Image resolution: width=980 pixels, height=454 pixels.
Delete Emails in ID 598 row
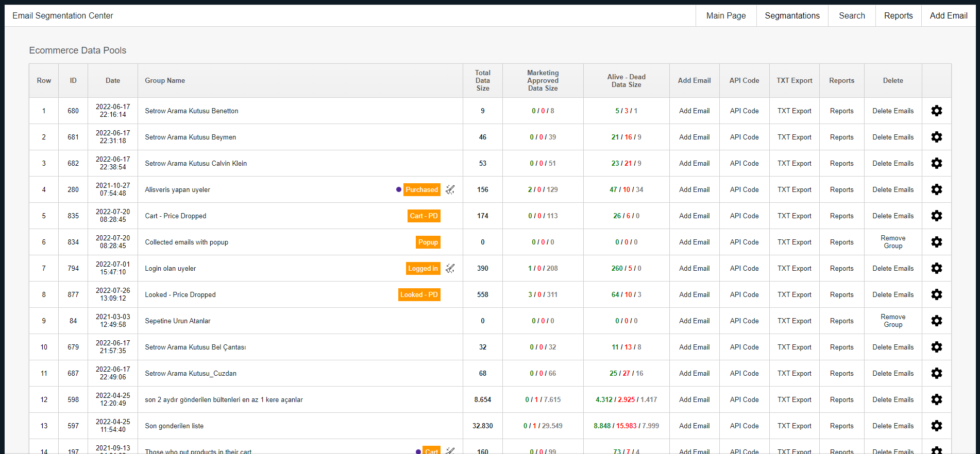pos(893,399)
